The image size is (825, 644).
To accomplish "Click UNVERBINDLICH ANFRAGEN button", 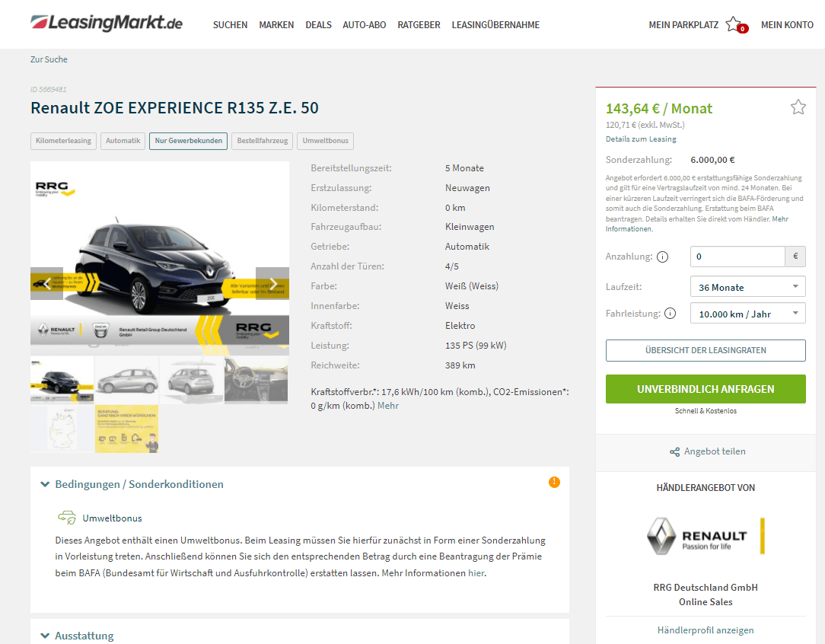I will (706, 389).
